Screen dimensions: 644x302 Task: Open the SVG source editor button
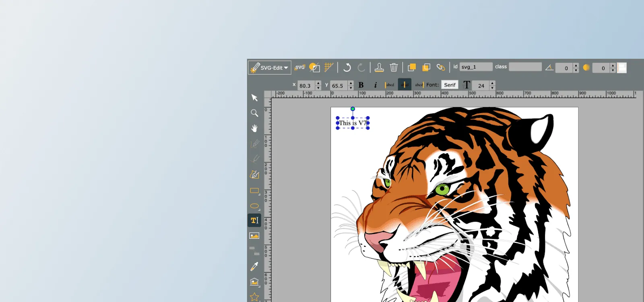click(300, 68)
